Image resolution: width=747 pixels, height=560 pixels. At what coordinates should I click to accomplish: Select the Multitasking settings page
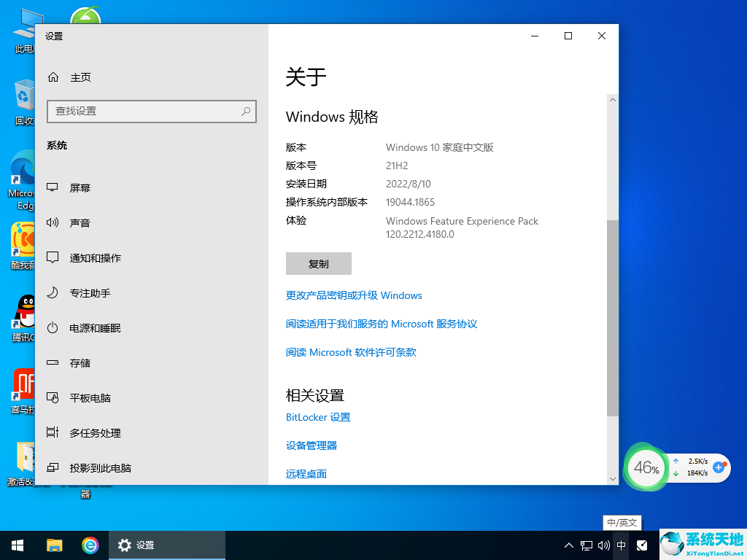(95, 433)
